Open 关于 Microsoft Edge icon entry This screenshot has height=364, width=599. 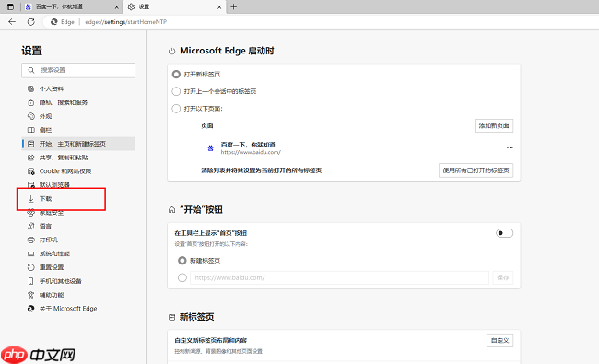tap(31, 309)
